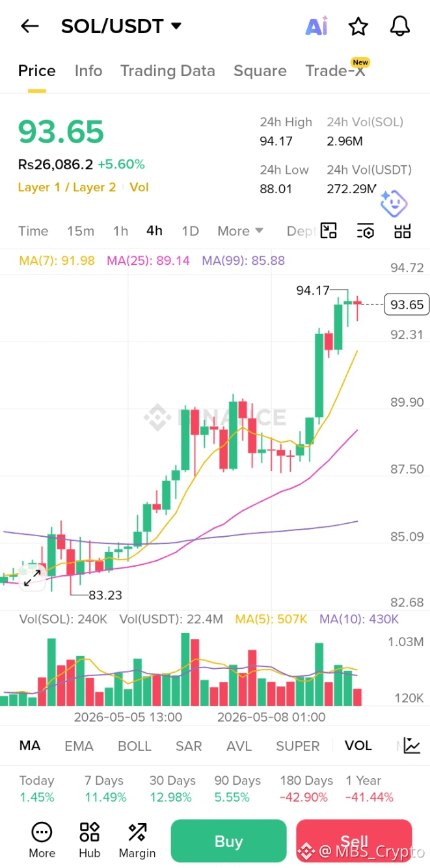Select the 1h interval

click(x=120, y=231)
